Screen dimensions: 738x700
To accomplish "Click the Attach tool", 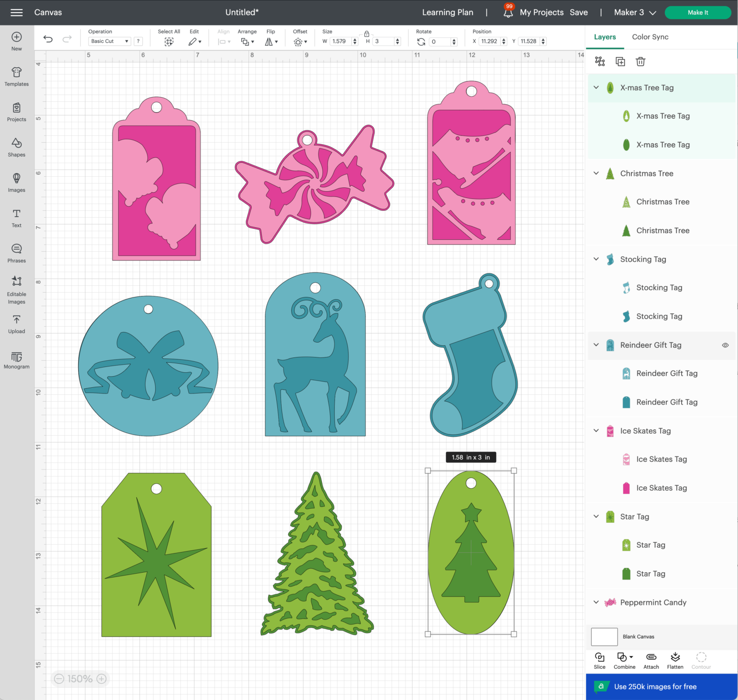I will 651,659.
